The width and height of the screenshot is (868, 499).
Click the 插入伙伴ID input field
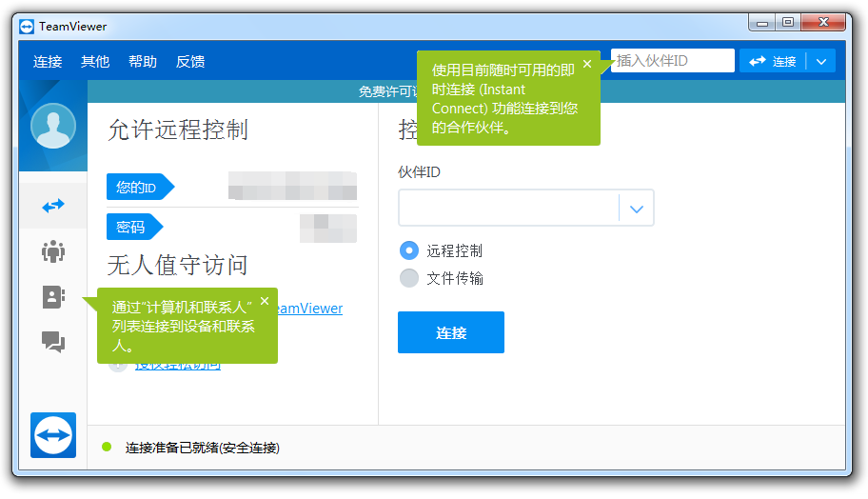pyautogui.click(x=674, y=61)
